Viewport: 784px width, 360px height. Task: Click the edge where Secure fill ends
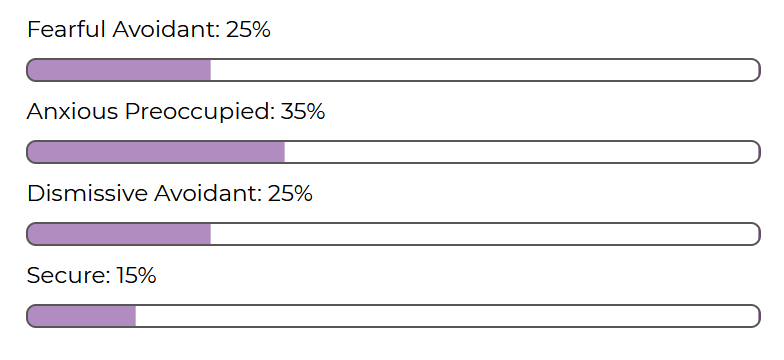(x=136, y=316)
